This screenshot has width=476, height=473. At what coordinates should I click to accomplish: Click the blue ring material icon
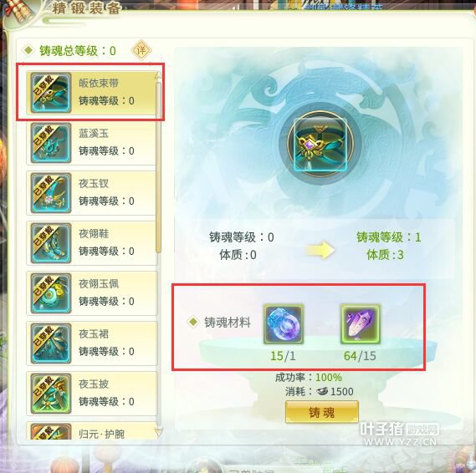click(x=284, y=324)
